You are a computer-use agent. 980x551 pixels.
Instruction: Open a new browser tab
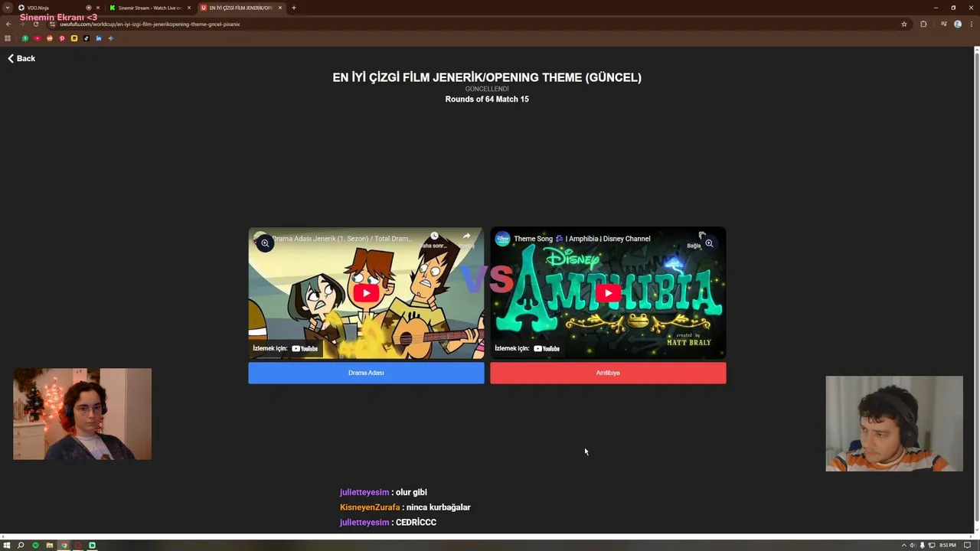click(x=294, y=8)
